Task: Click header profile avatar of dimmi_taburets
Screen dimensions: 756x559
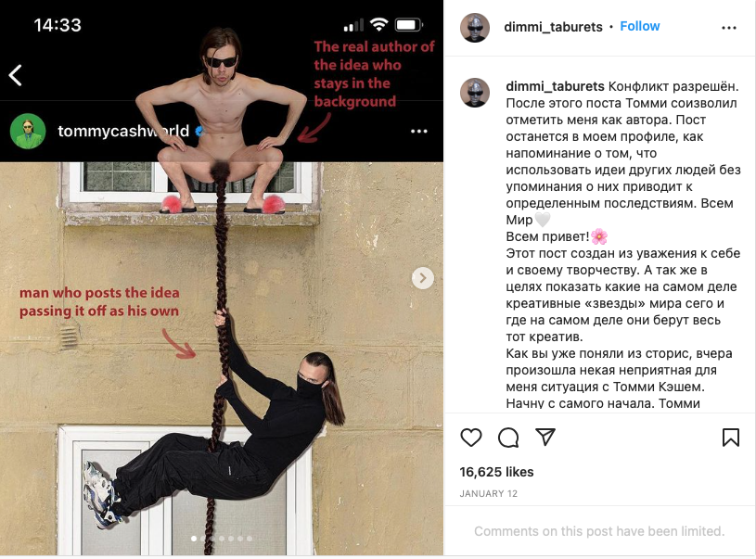Action: (475, 28)
